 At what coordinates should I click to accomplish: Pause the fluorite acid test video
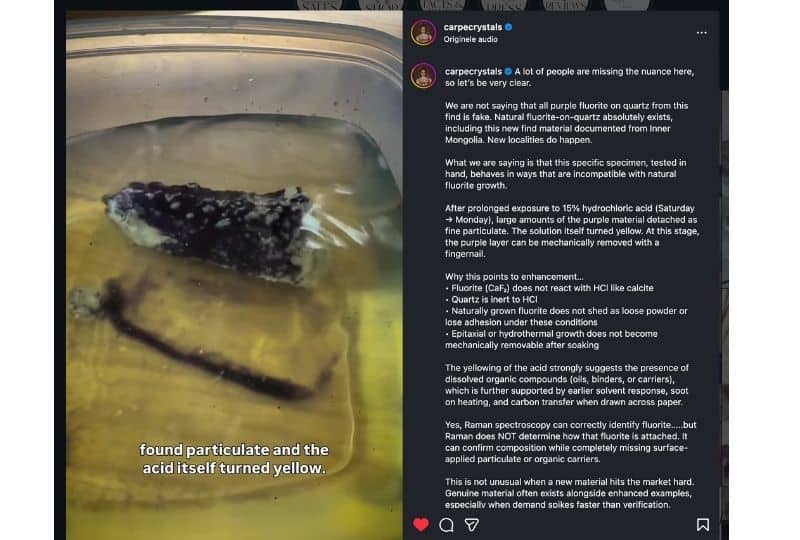[234, 276]
